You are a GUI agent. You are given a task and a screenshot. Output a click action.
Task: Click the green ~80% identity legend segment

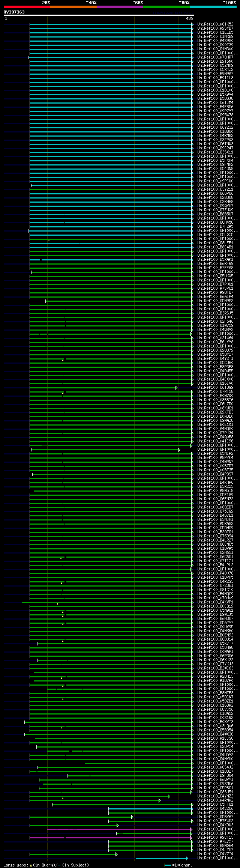tap(166, 7)
